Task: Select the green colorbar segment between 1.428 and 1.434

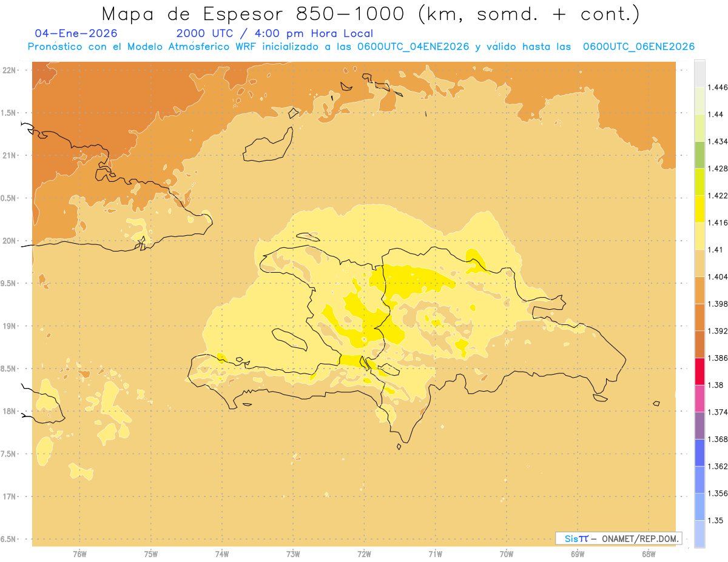Action: point(699,155)
